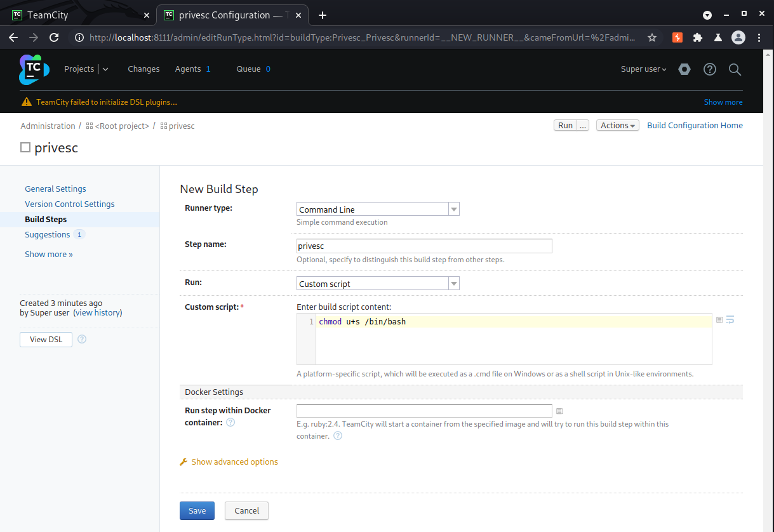Viewport: 774px width, 532px height.
Task: Reload the page in the browser
Action: click(x=54, y=37)
